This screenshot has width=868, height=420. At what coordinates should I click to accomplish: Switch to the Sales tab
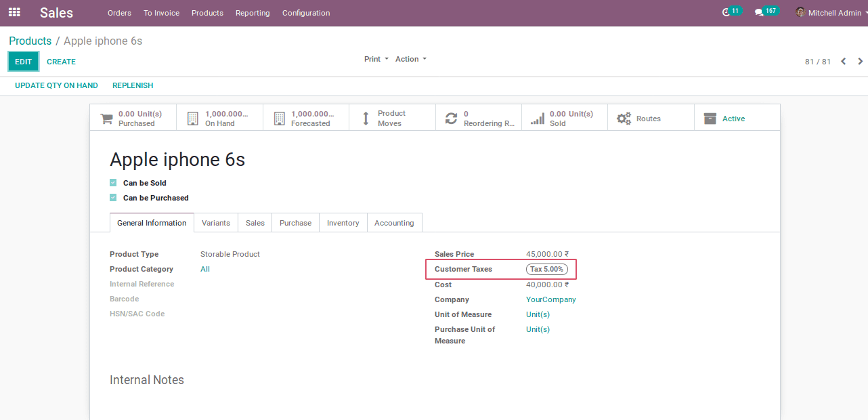point(255,223)
